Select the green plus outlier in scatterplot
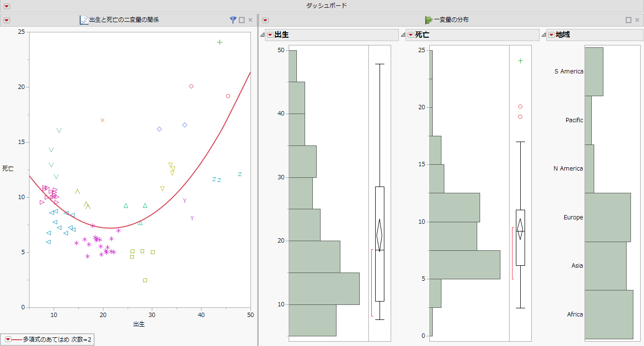 pyautogui.click(x=220, y=43)
